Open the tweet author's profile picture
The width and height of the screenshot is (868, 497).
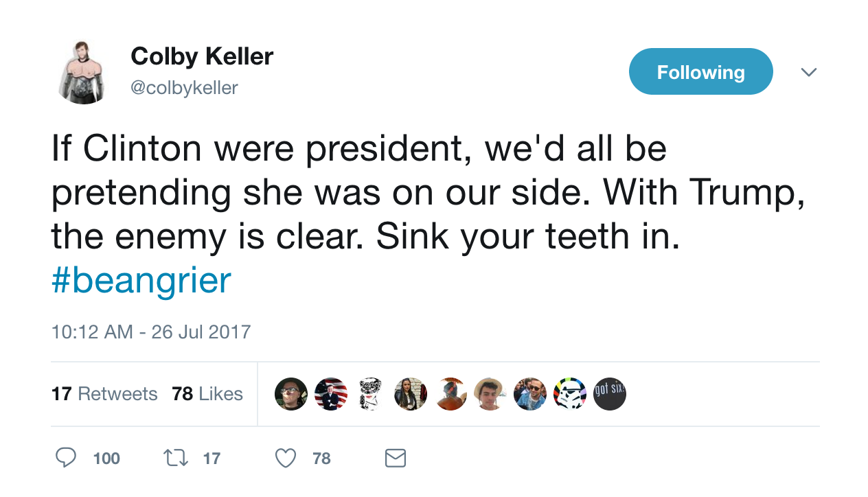(83, 72)
